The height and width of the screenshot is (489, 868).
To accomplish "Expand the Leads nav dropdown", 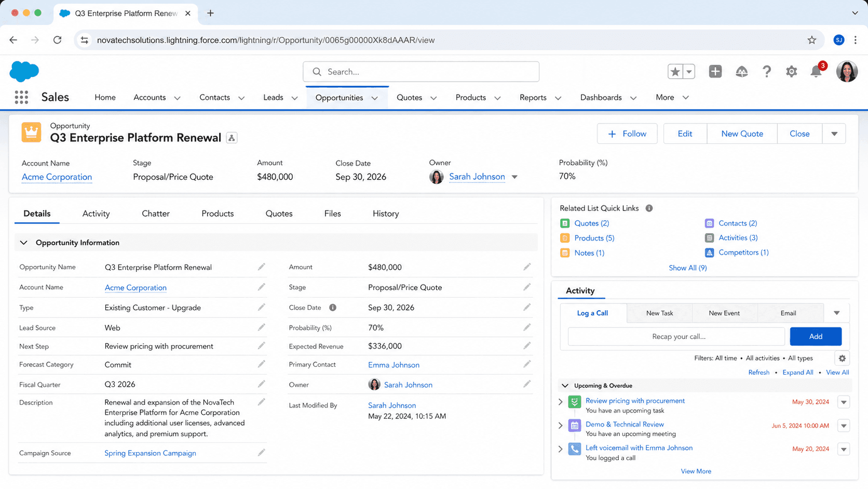I will [x=294, y=98].
